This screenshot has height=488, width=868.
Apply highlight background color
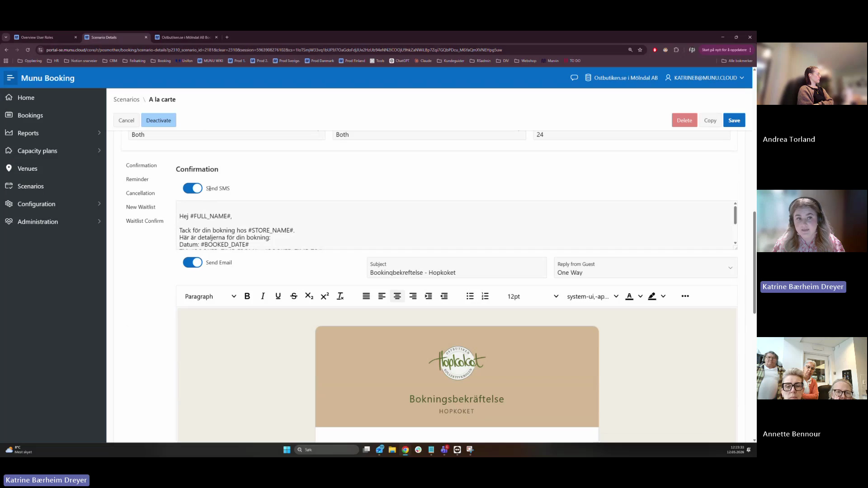pyautogui.click(x=652, y=296)
